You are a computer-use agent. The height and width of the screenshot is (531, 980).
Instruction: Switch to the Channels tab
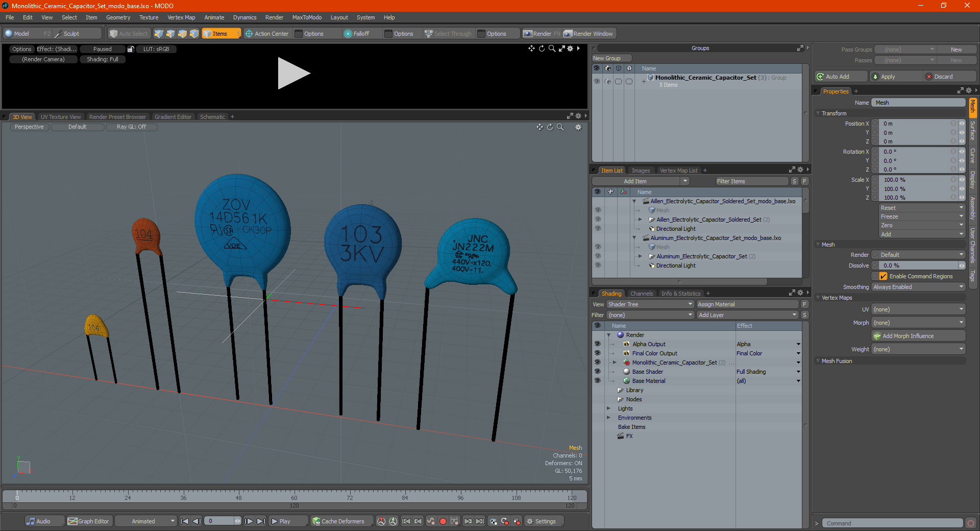642,294
